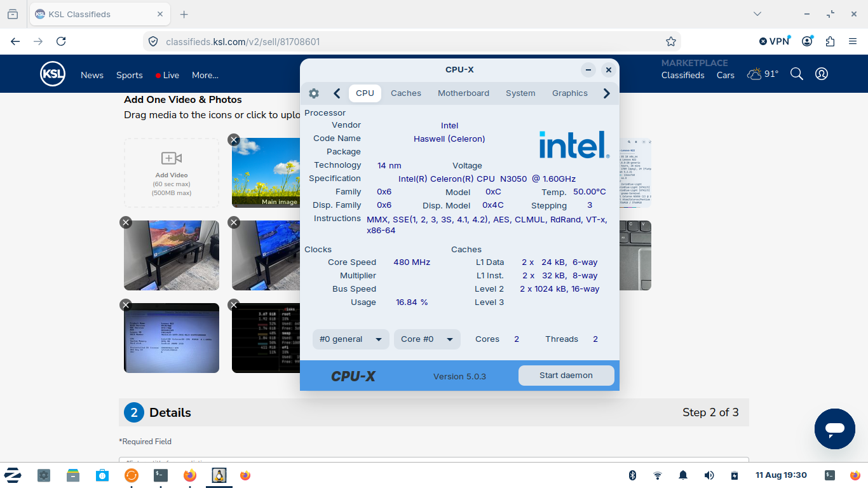
Task: Click the Add Video upload box
Action: pos(172,173)
